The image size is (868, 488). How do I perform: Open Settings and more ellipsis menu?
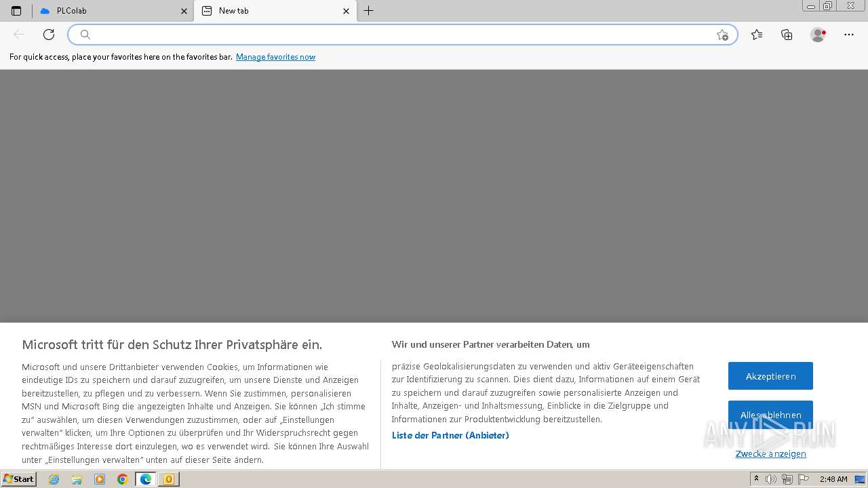[x=848, y=35]
